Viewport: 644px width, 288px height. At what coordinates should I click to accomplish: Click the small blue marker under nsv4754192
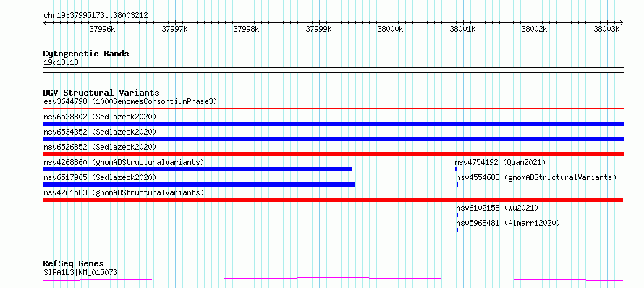[x=456, y=169]
